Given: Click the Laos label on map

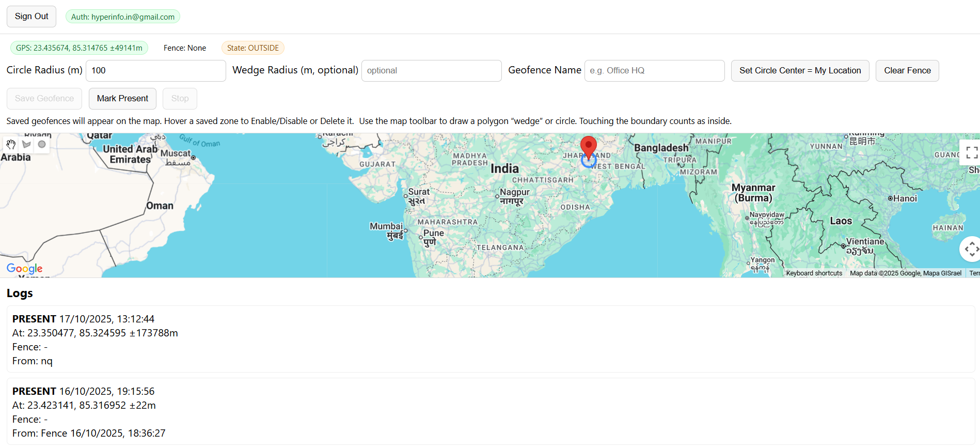Looking at the screenshot, I should (x=841, y=221).
